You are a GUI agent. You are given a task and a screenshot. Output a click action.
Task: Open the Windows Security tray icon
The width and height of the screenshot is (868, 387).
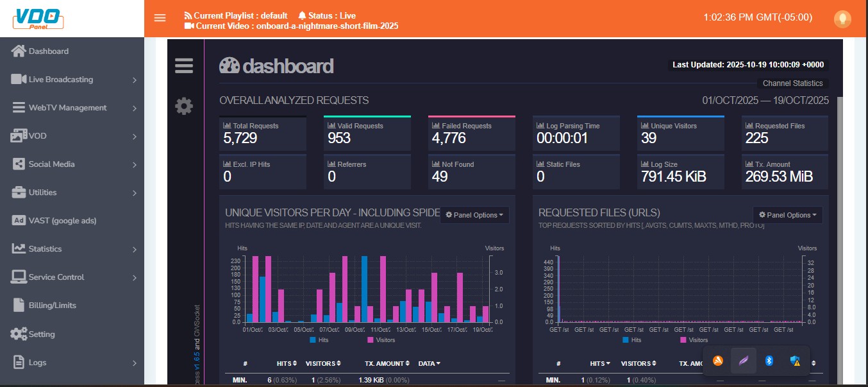click(x=795, y=361)
